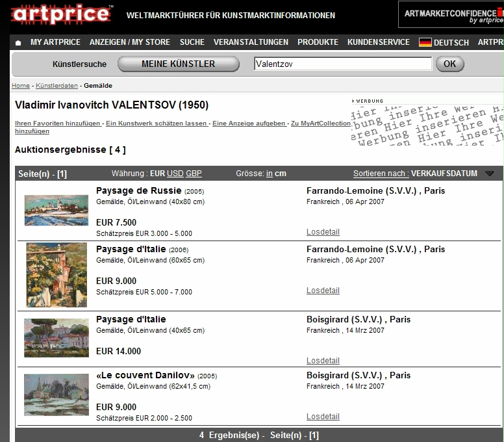Open the KUNDENSERVICE menu
The image size is (504, 442).
378,42
